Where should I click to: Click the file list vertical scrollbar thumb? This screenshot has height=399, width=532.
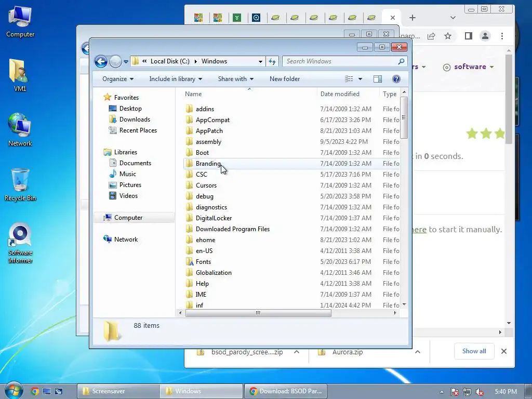pyautogui.click(x=404, y=117)
